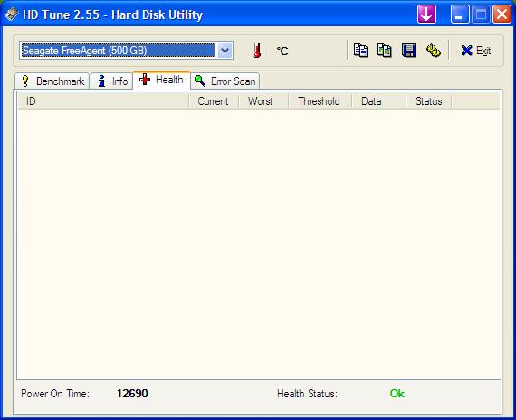Screen dimensions: 516x420
Task: Sort by the ID column header
Action: point(103,101)
